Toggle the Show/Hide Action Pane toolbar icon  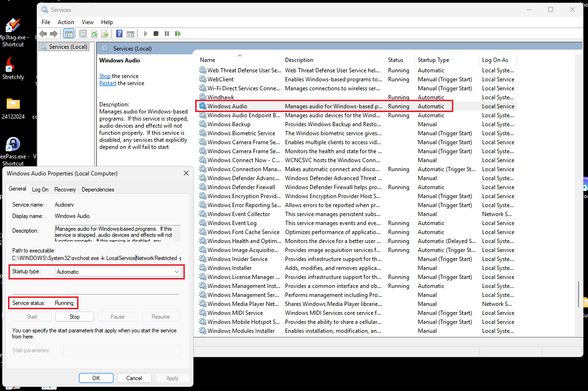130,34
